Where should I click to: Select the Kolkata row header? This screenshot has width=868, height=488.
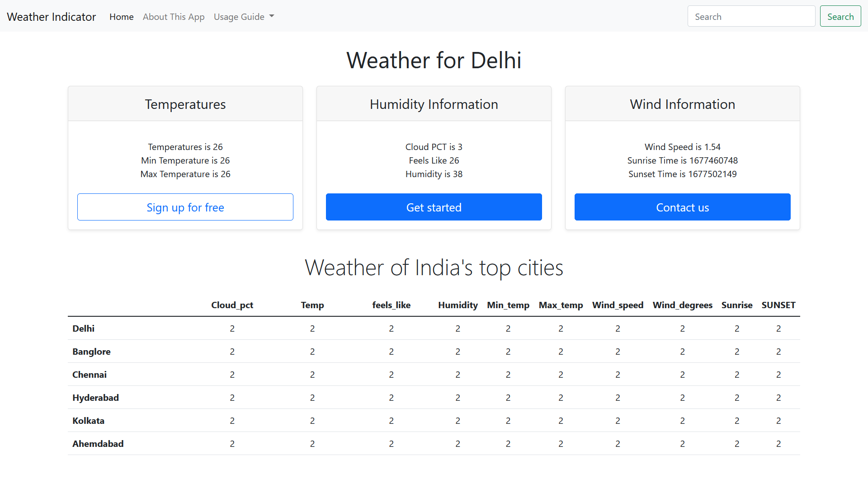(x=88, y=421)
